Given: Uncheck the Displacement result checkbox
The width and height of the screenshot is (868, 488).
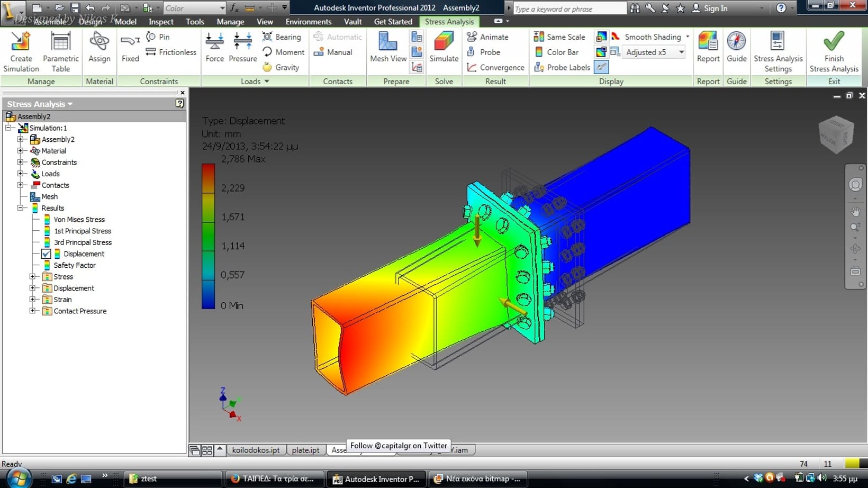Looking at the screenshot, I should point(47,254).
